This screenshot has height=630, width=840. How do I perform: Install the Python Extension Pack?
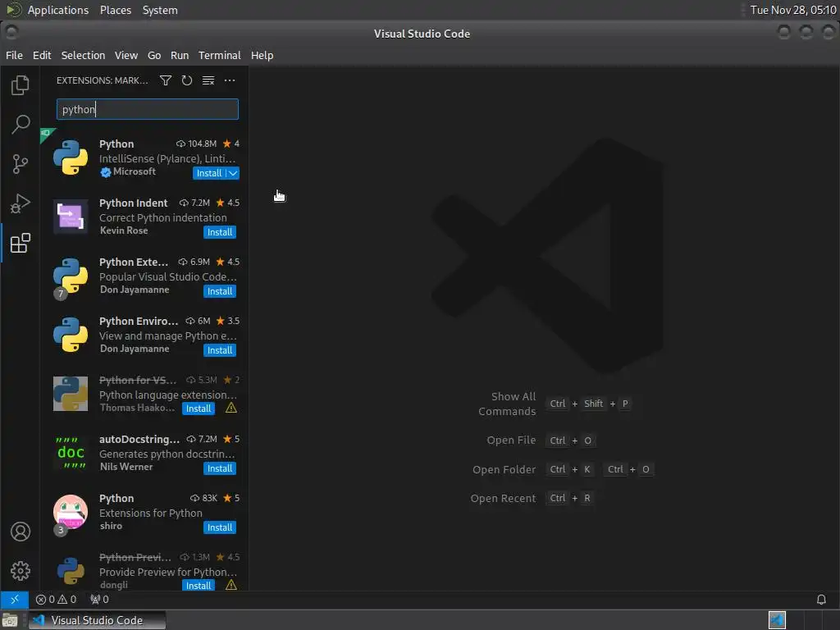click(220, 291)
